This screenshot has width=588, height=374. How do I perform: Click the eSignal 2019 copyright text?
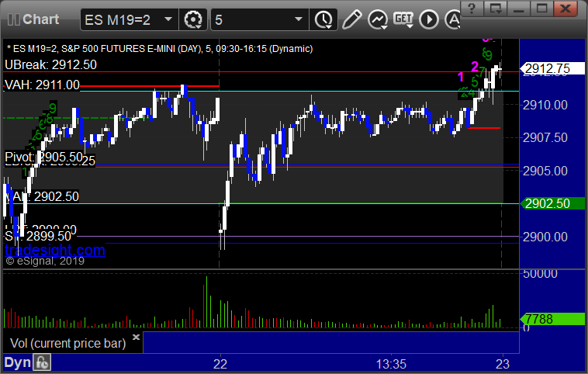(x=45, y=261)
